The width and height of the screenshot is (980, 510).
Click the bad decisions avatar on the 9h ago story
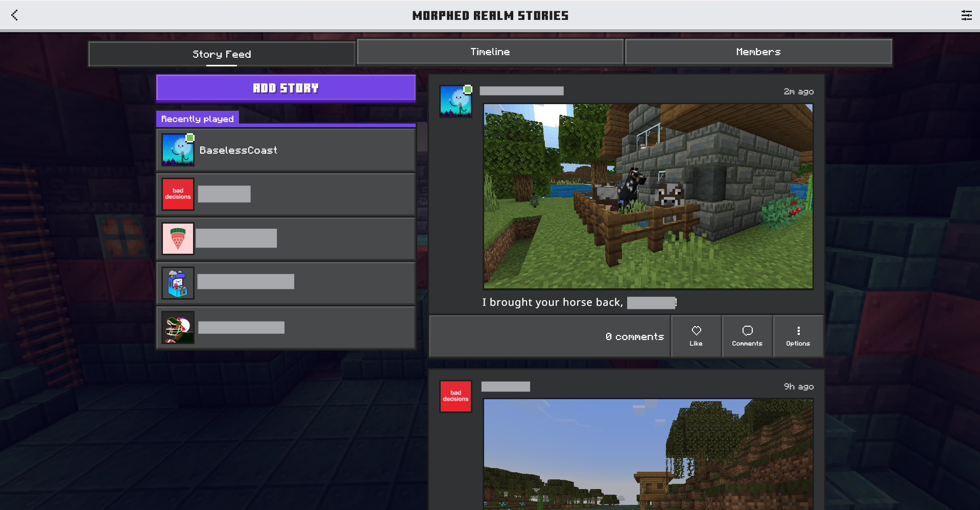(456, 396)
